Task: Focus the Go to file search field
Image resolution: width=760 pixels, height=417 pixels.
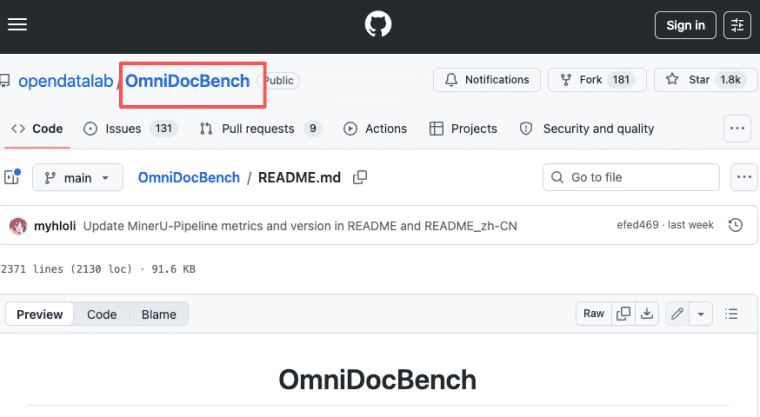Action: 631,177
